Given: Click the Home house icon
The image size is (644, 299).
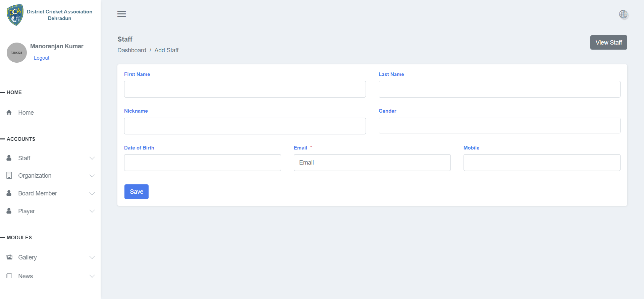Looking at the screenshot, I should [9, 112].
